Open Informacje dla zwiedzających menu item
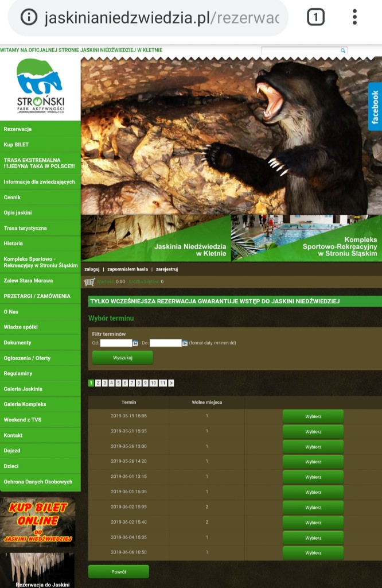 point(40,182)
